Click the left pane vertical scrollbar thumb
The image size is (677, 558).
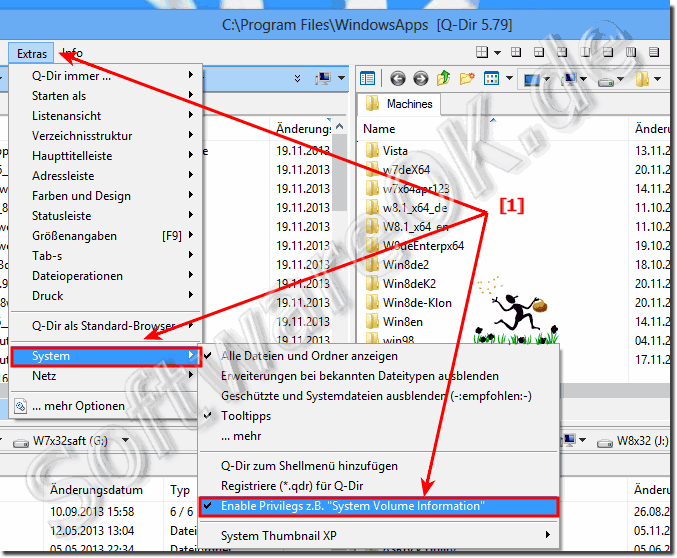click(340, 173)
